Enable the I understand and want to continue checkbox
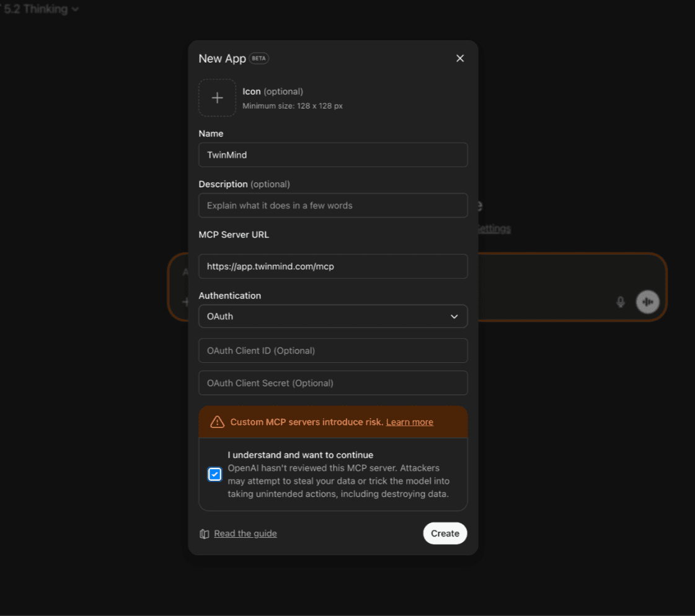Image resolution: width=695 pixels, height=616 pixels. [x=215, y=474]
